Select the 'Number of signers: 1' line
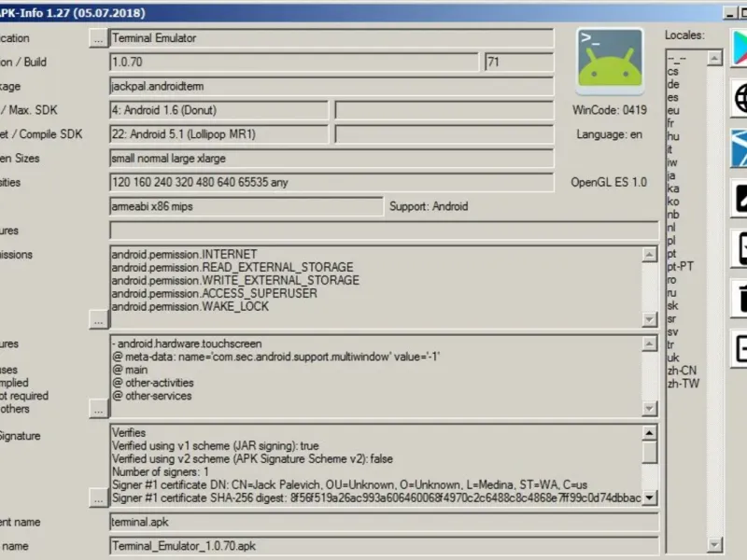Viewport: 747px width, 560px height. [160, 472]
